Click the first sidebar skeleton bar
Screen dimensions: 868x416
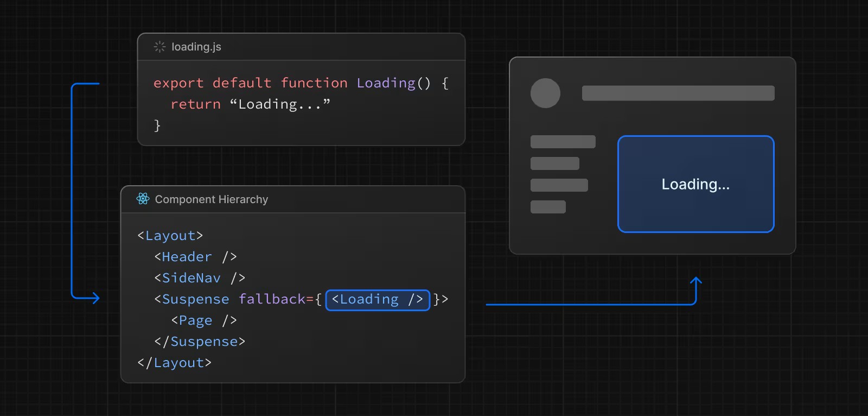point(563,142)
